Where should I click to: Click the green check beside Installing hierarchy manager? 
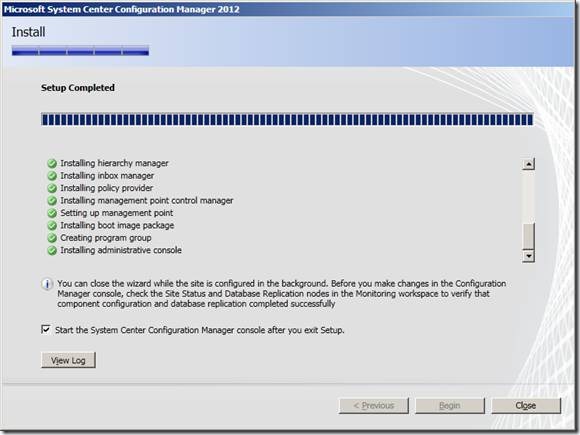[x=52, y=163]
